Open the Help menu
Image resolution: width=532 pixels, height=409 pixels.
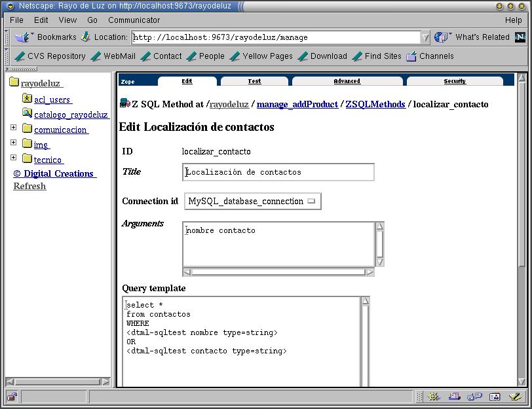[514, 20]
